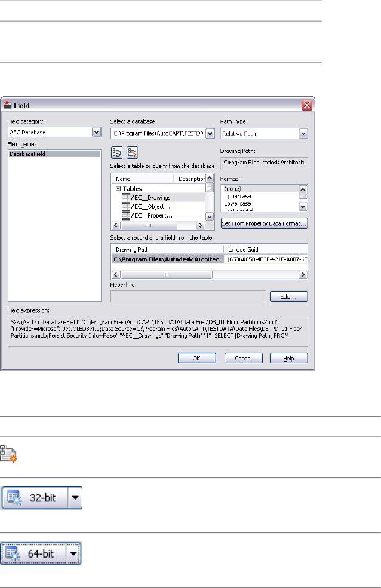Click Set From Property Data Format button
The height and width of the screenshot is (588, 381).
tap(264, 223)
